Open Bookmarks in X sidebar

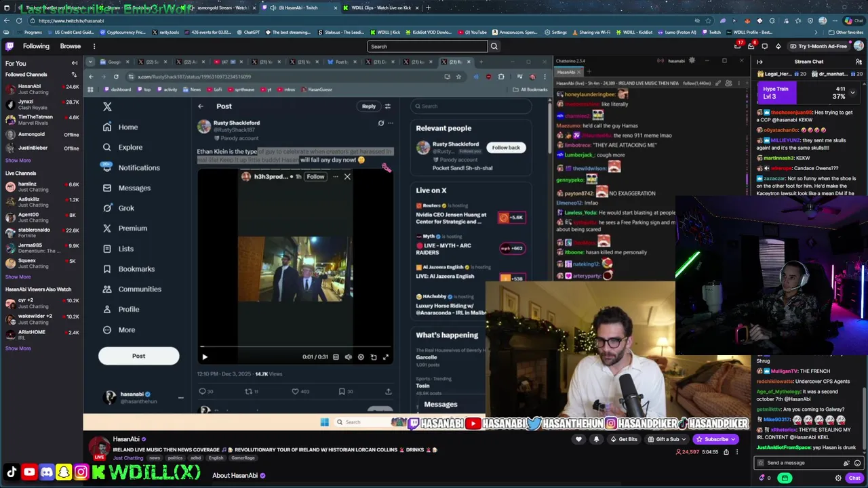[129, 269]
